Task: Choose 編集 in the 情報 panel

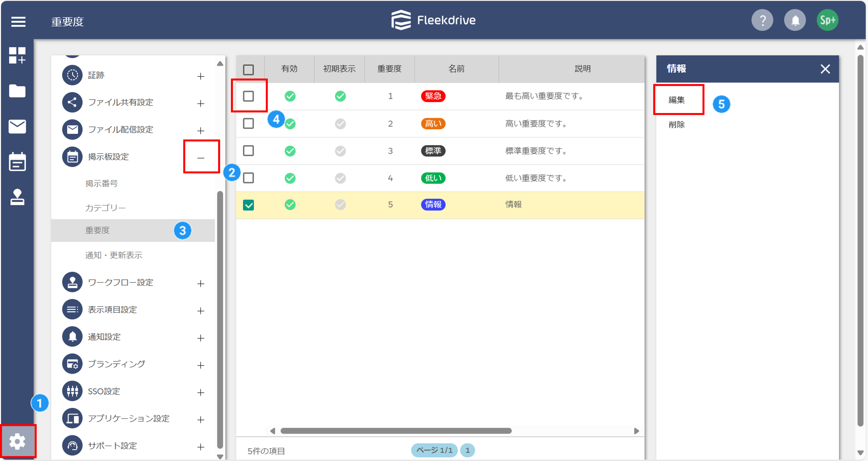Action: pyautogui.click(x=676, y=100)
